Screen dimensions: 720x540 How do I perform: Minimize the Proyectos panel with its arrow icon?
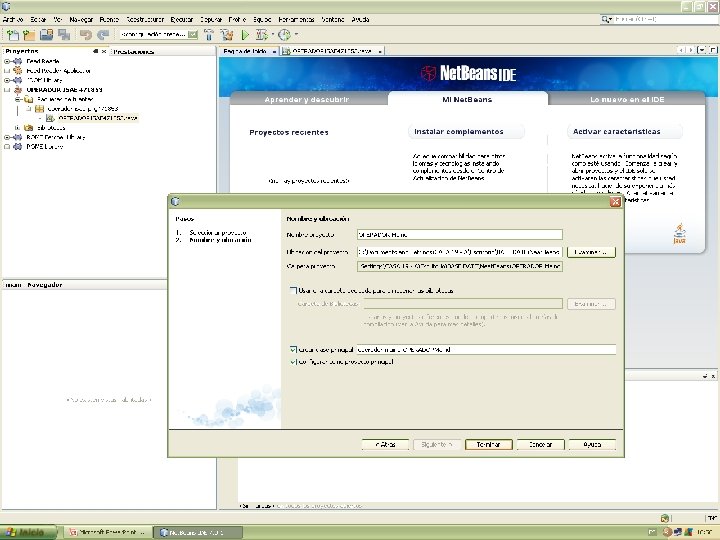tap(96, 51)
